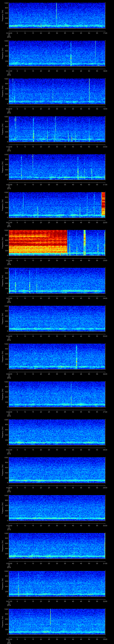Click the "17:00" end time label
Image resolution: width=114 pixels, height=644 pixels.
pyautogui.click(x=105, y=33)
